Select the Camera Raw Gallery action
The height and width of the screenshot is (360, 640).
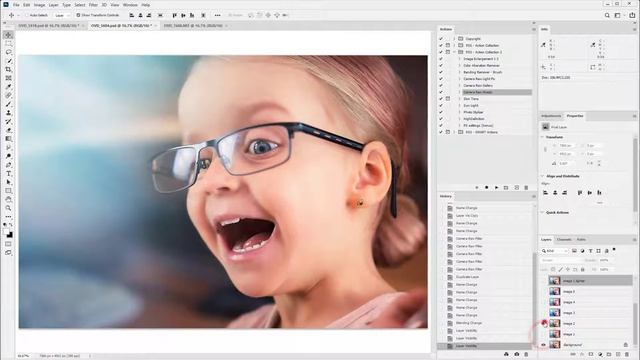point(478,85)
